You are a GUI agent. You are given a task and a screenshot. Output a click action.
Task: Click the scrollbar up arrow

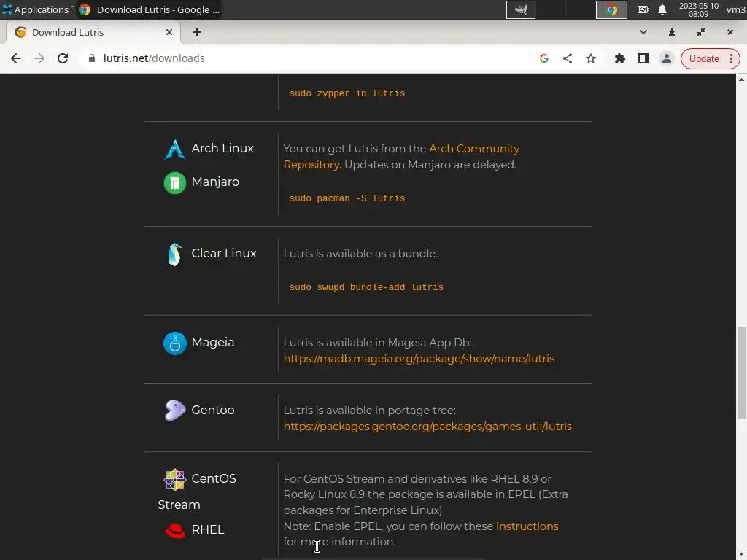741,79
